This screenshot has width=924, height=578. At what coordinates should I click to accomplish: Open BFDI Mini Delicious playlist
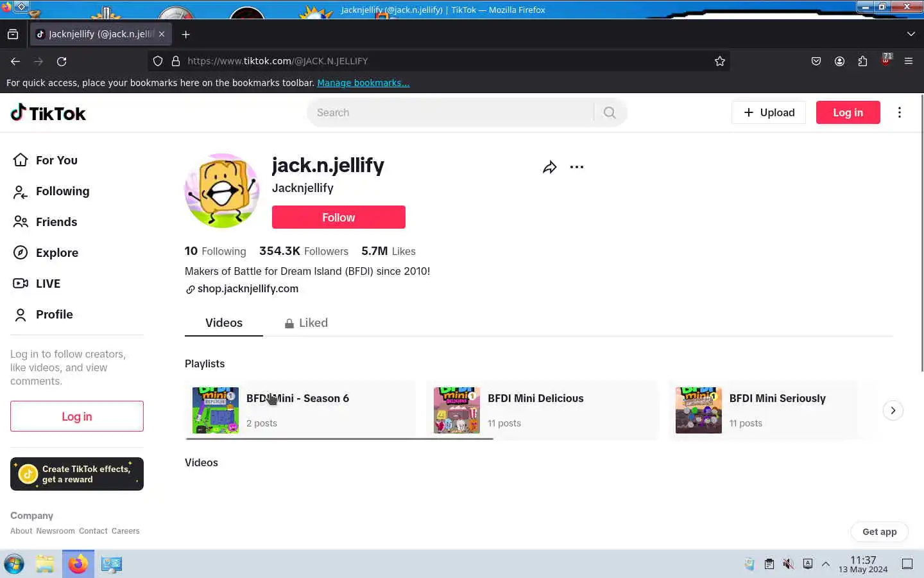pyautogui.click(x=542, y=410)
